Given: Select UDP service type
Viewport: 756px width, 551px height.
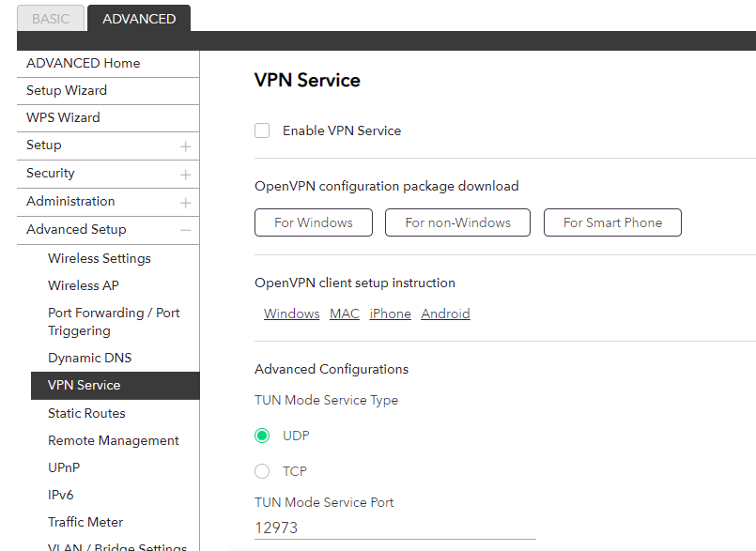Looking at the screenshot, I should (x=262, y=436).
